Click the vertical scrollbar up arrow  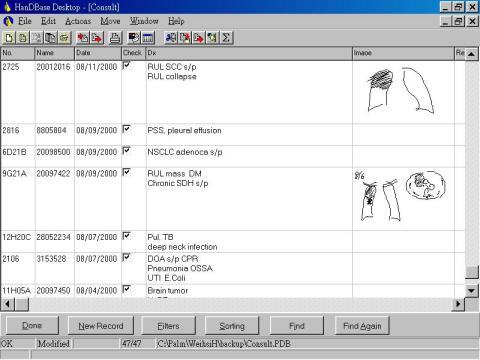coord(471,54)
